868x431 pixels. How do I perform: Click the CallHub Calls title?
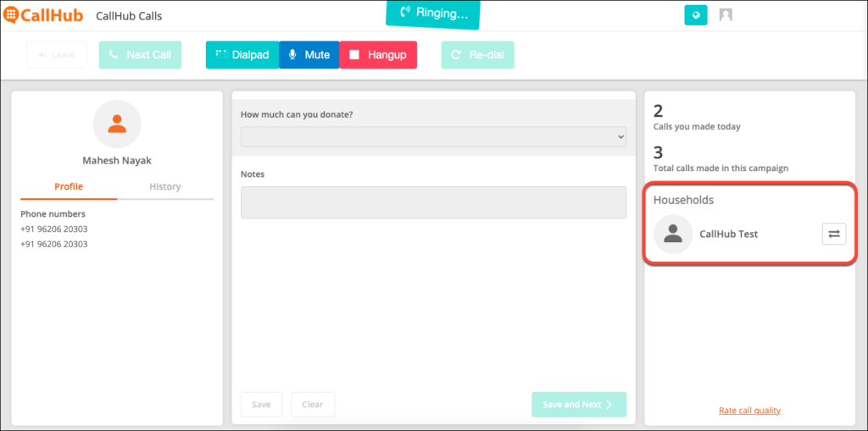pyautogui.click(x=129, y=16)
